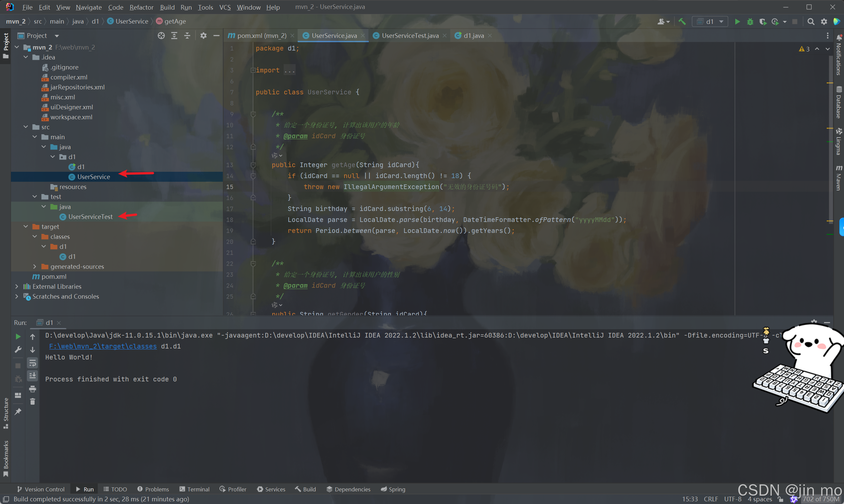
Task: Open the VCS menu
Action: 225,7
